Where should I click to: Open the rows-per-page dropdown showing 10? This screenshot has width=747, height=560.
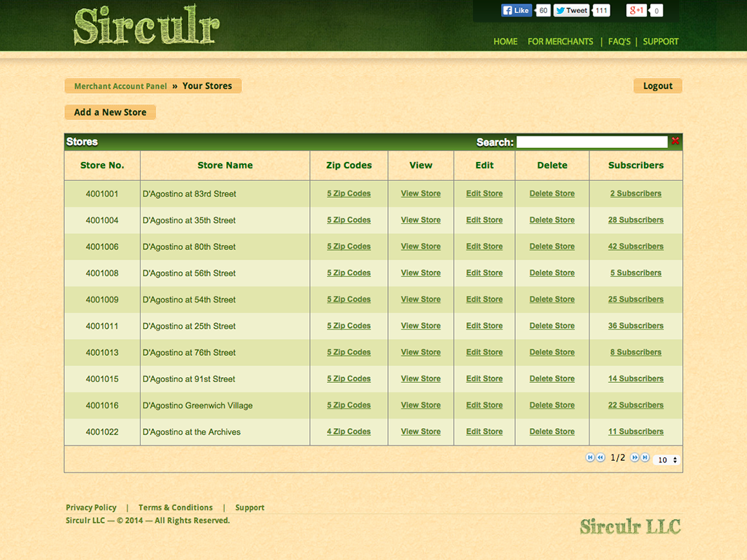[667, 460]
